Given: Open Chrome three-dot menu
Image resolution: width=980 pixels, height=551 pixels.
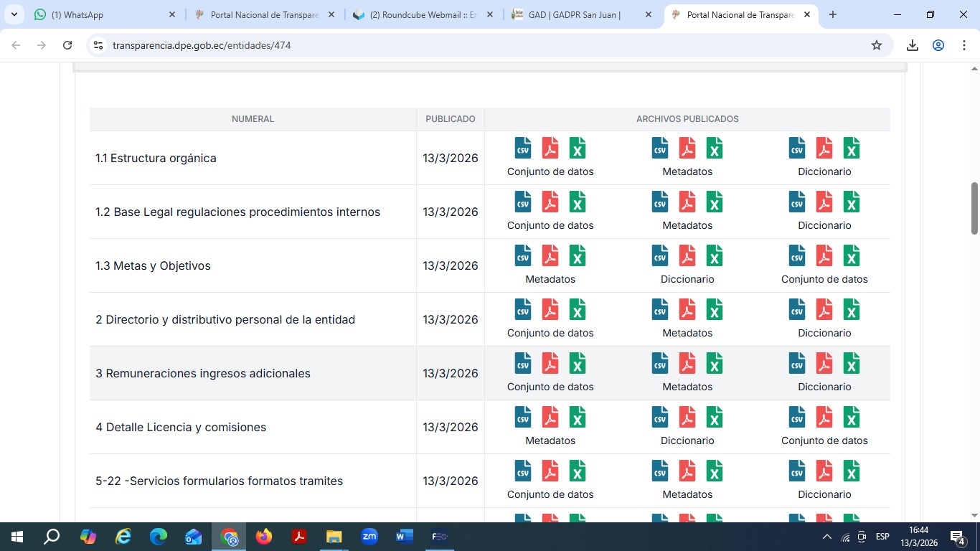Looking at the screenshot, I should [x=963, y=45].
